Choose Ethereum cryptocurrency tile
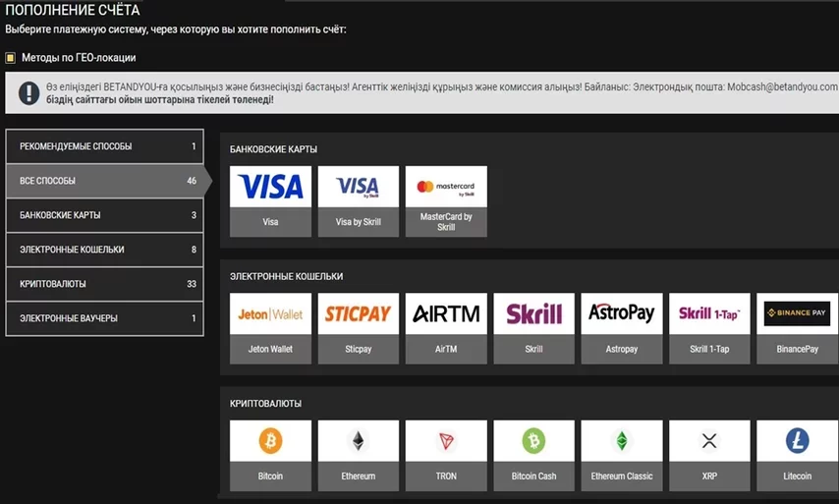839x504 pixels. [x=358, y=455]
